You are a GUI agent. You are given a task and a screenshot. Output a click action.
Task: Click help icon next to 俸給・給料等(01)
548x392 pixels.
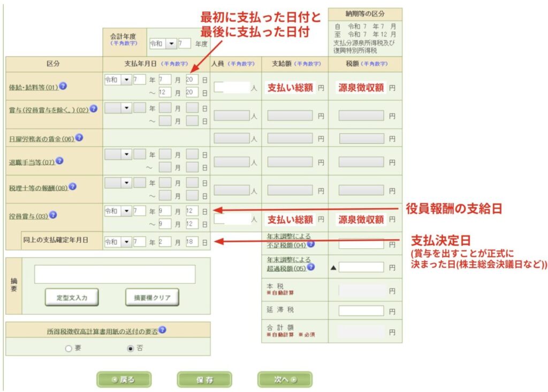tap(63, 86)
